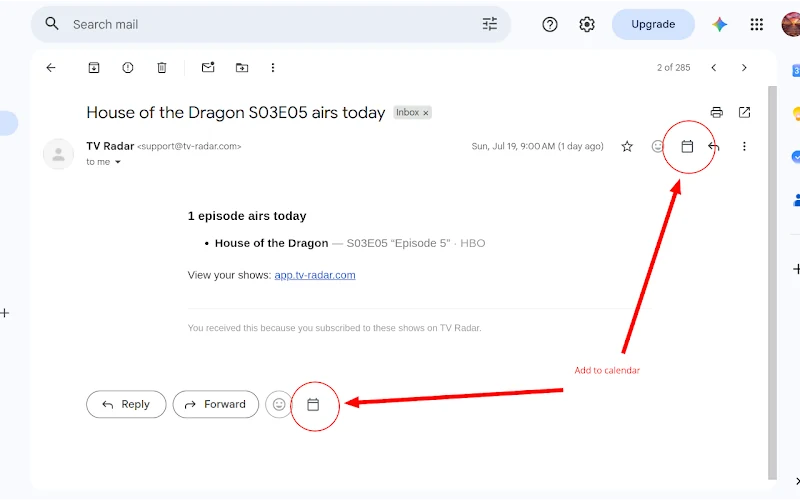Image resolution: width=800 pixels, height=500 pixels.
Task: Open the message's three-dot More menu
Action: click(x=744, y=146)
